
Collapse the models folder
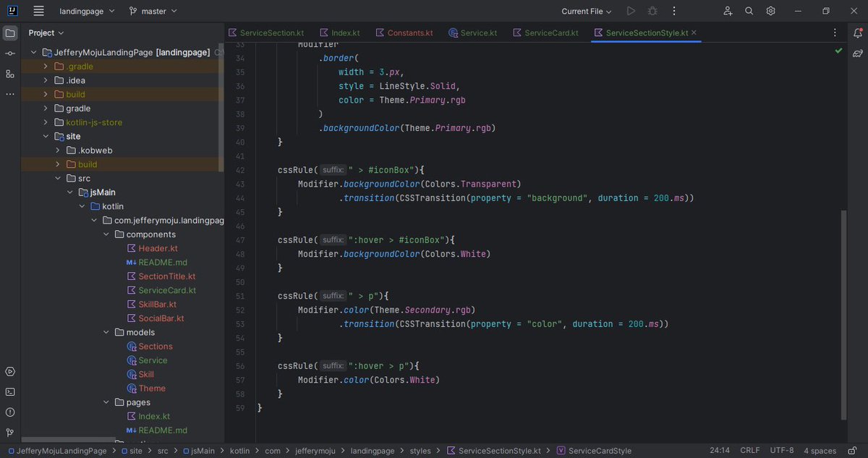tap(106, 332)
